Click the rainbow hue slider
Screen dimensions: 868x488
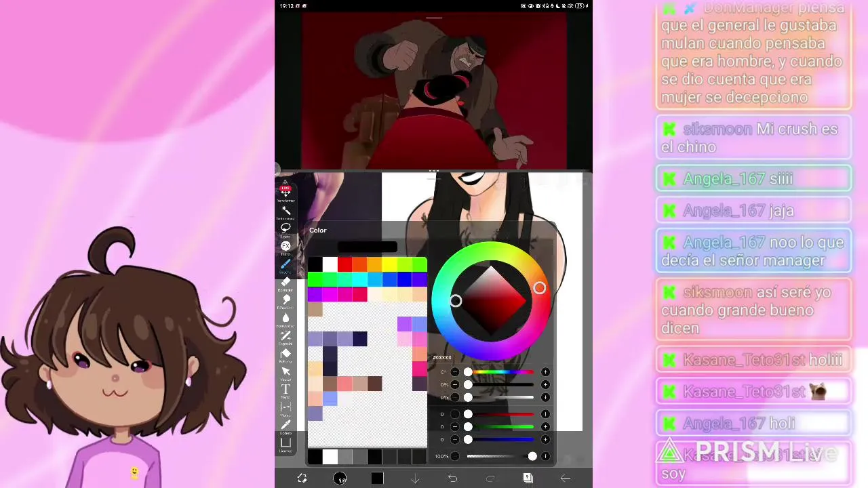coord(500,372)
